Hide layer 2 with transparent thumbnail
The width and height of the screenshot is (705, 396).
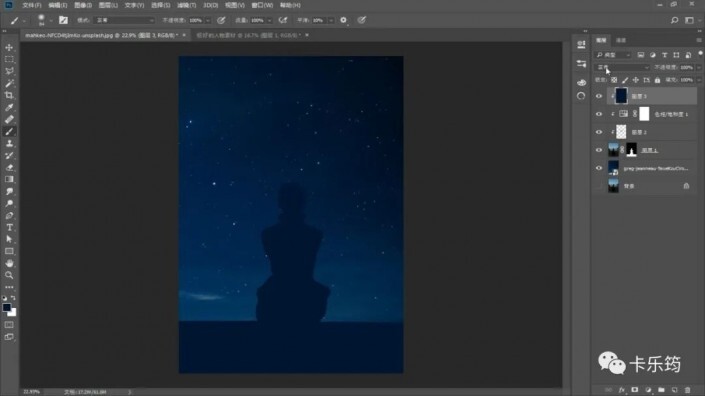coord(599,132)
